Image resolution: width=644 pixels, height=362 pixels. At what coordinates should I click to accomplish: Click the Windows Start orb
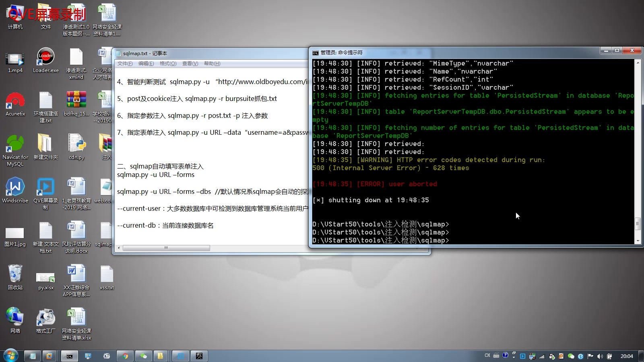(11, 356)
